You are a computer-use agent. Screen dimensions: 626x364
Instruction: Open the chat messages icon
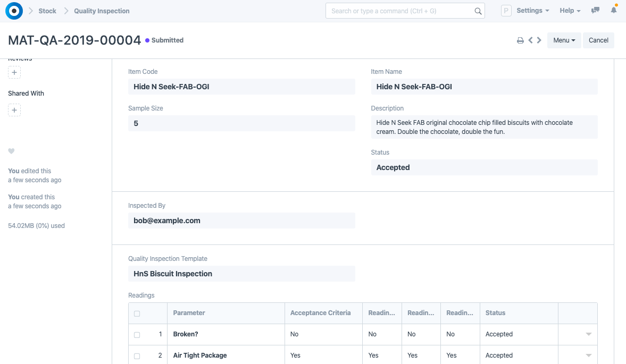click(596, 11)
